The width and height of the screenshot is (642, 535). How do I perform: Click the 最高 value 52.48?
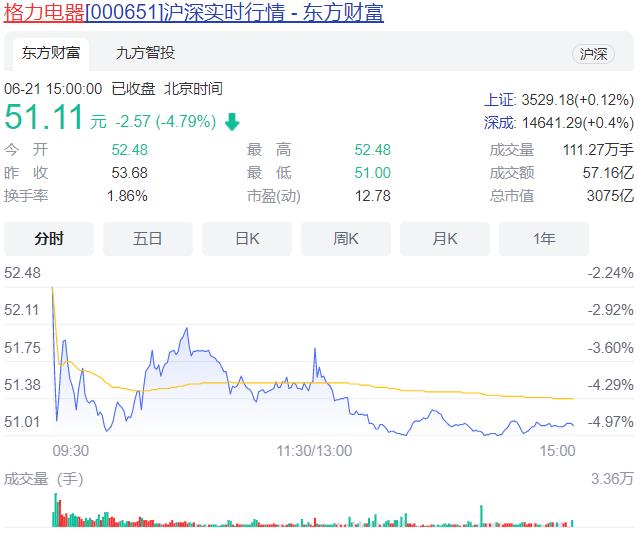(373, 150)
